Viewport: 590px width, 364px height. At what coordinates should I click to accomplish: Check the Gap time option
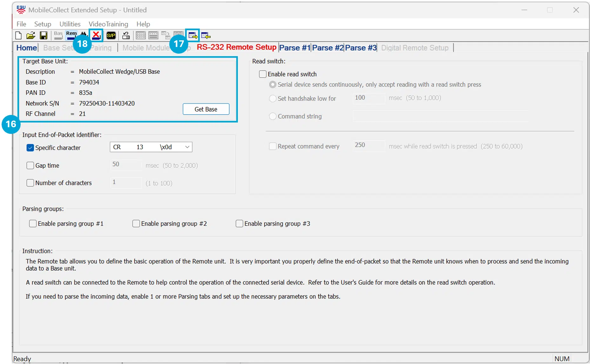30,166
